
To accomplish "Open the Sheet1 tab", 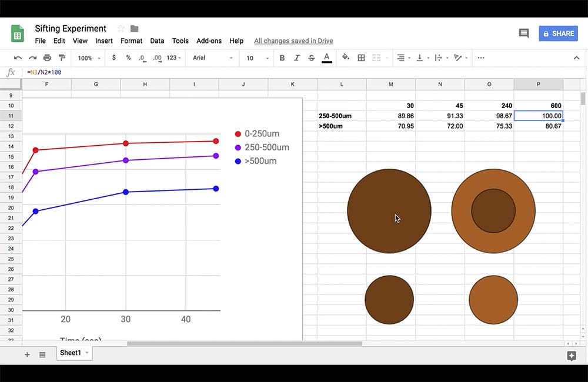I will click(x=70, y=353).
